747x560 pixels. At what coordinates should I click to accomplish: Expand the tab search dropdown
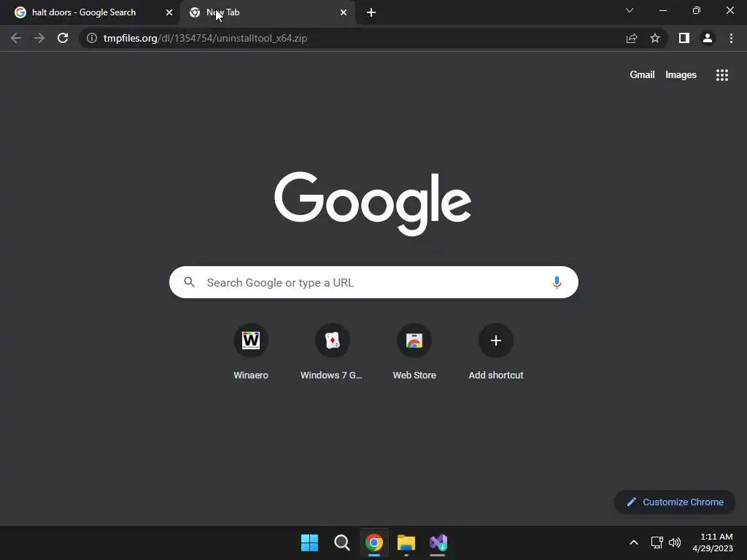[x=630, y=10]
